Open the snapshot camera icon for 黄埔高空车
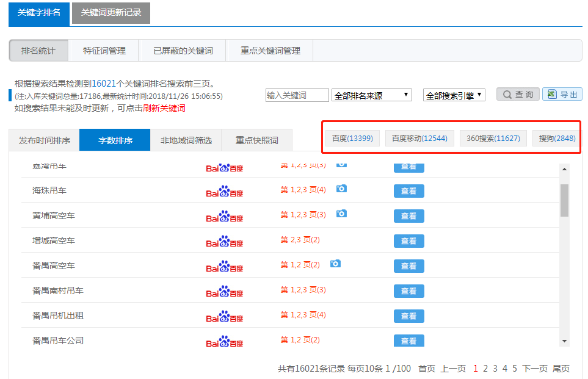This screenshot has width=588, height=379. click(341, 214)
